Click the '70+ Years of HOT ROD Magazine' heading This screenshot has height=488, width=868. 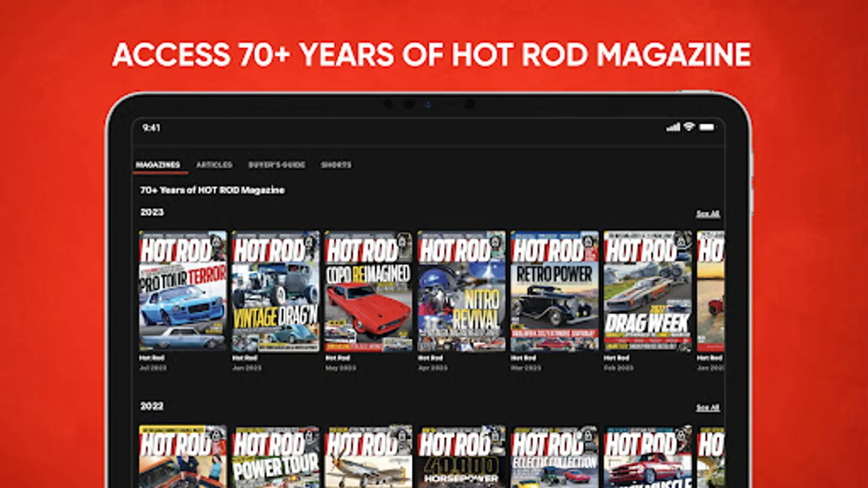pos(212,190)
